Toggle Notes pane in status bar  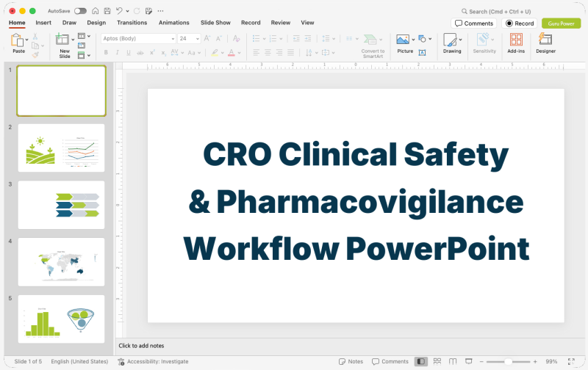pyautogui.click(x=351, y=361)
